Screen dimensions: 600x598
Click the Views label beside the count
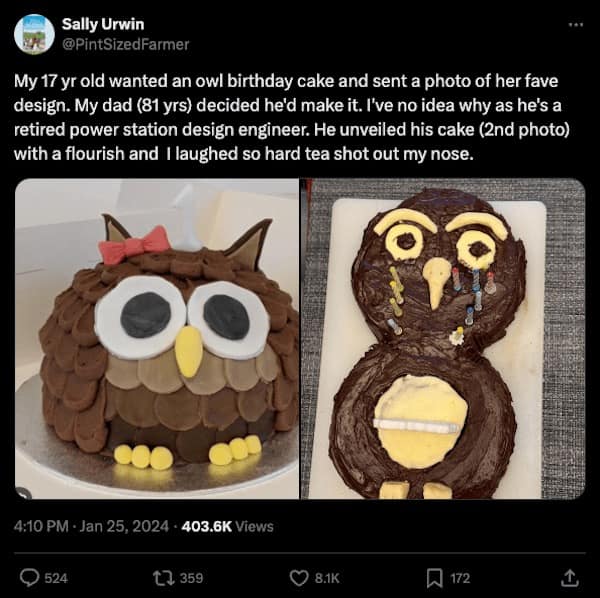click(254, 526)
